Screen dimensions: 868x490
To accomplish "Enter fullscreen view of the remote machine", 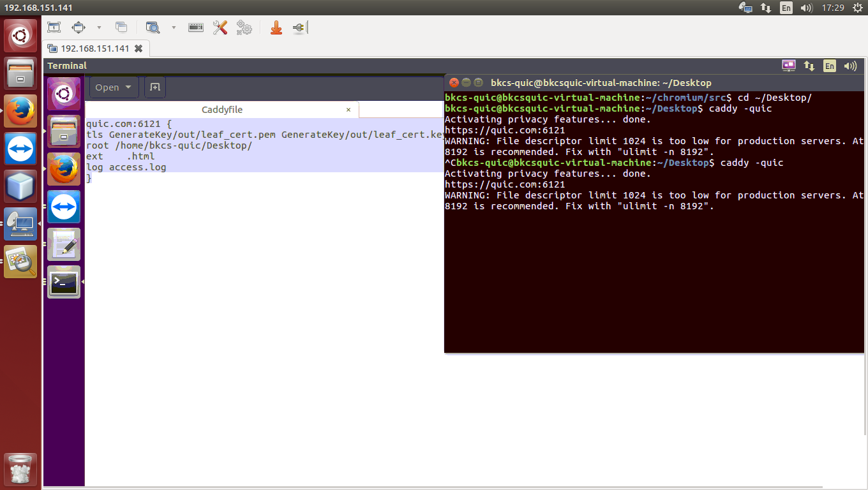I will (79, 27).
